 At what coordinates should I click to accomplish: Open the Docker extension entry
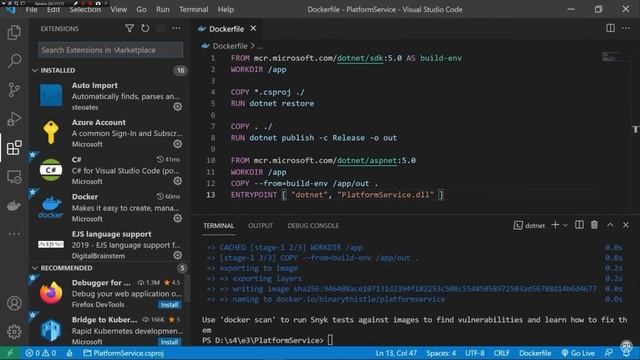tap(110, 207)
